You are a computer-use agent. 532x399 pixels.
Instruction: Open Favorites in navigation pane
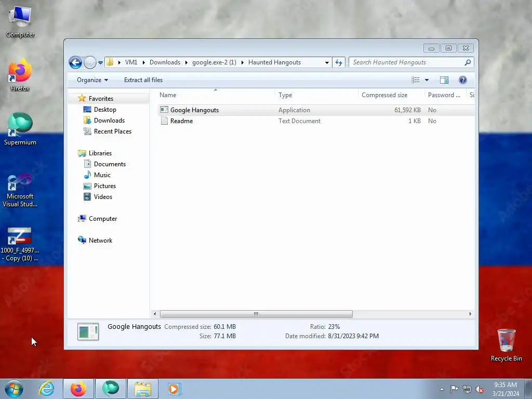pyautogui.click(x=101, y=99)
